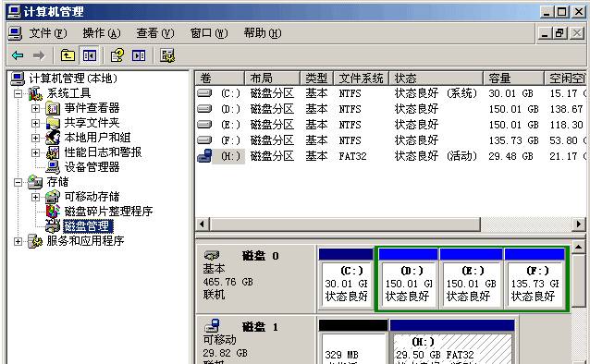Select the (F:) row in volume list
590x364 pixels.
(390, 140)
